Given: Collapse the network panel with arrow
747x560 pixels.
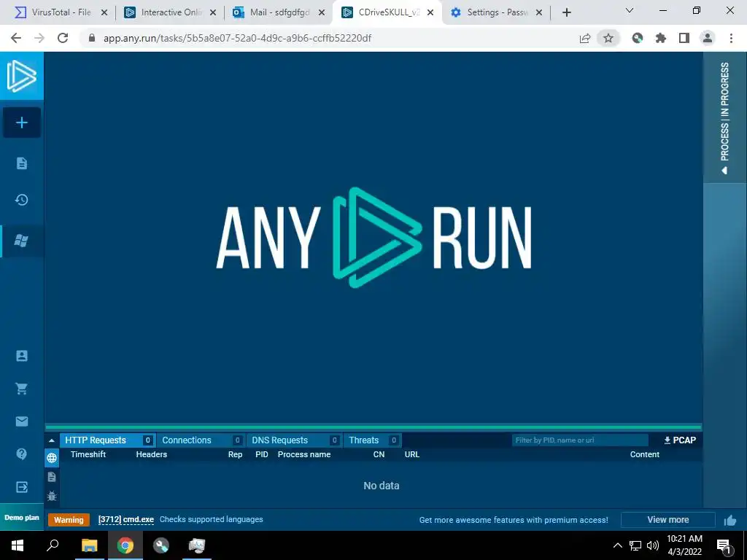Looking at the screenshot, I should point(52,440).
